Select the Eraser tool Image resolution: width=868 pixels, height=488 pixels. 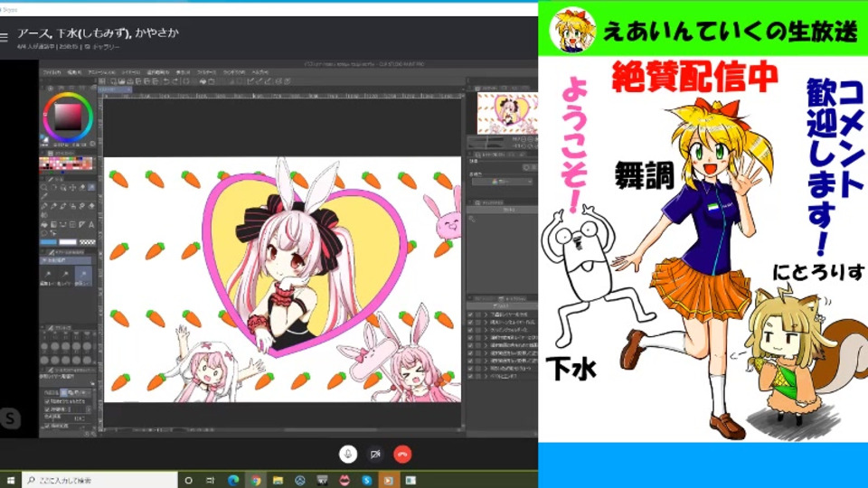(91, 206)
